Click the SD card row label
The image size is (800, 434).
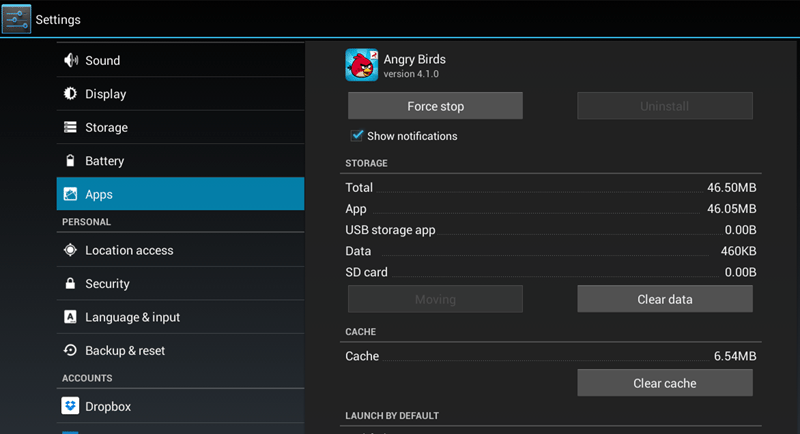366,272
